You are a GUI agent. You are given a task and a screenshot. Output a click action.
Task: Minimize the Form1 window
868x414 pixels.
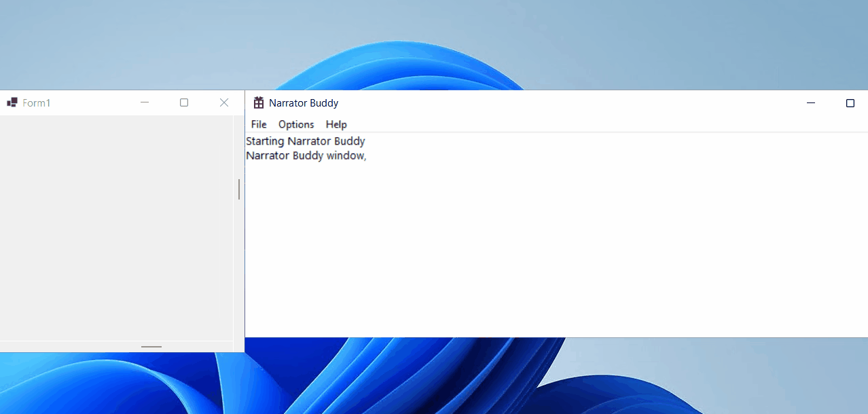pyautogui.click(x=144, y=102)
